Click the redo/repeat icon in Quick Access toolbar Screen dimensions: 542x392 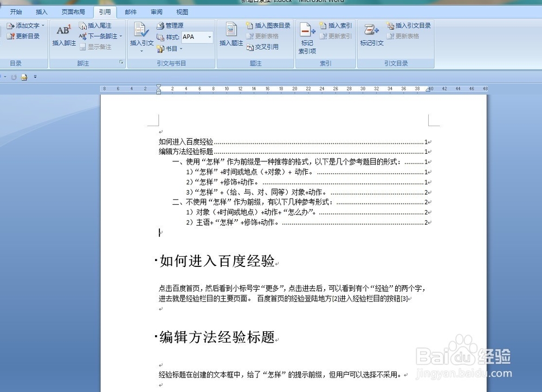point(14,77)
